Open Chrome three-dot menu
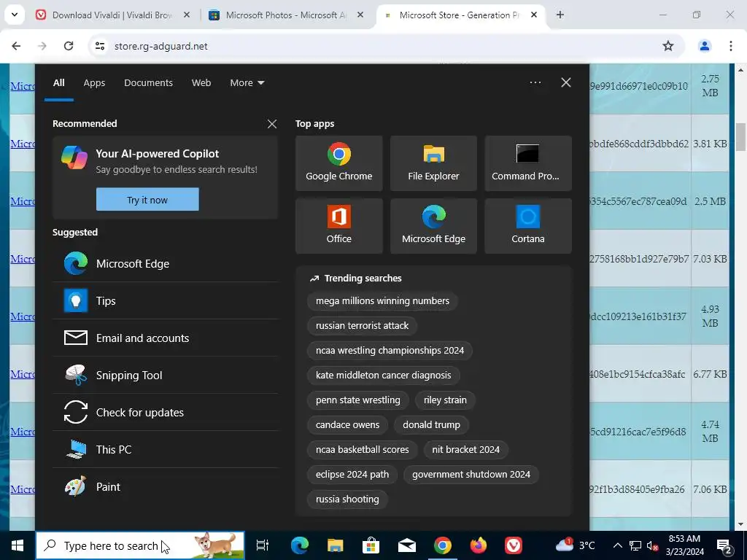This screenshot has width=747, height=560. click(x=731, y=46)
